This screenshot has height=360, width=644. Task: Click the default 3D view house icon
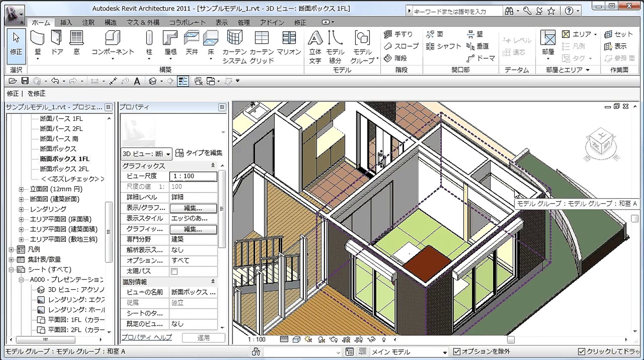pos(152,81)
